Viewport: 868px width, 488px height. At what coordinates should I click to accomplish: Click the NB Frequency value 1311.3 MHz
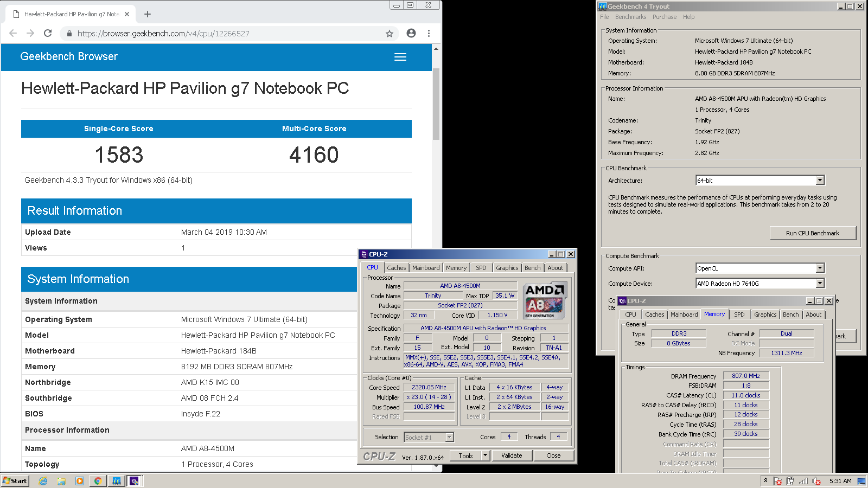pyautogui.click(x=787, y=353)
